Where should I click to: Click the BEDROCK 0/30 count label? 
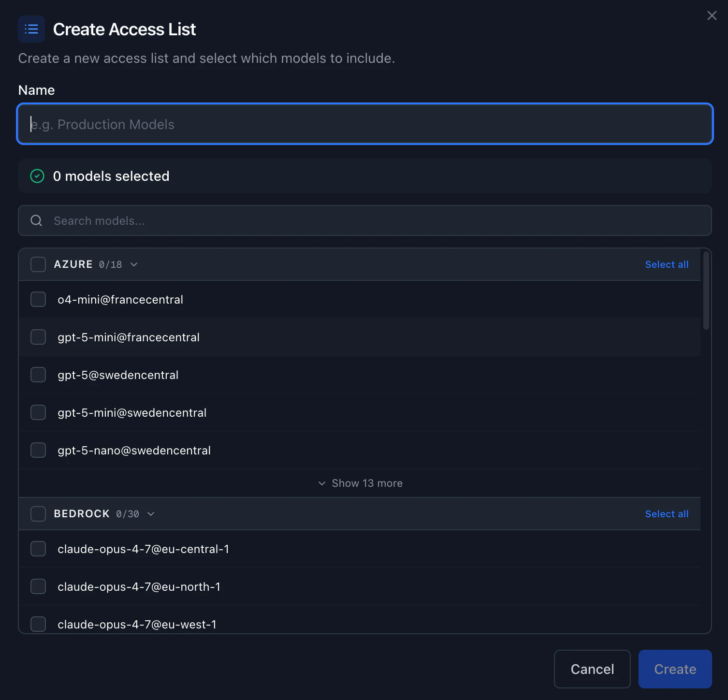pos(128,514)
